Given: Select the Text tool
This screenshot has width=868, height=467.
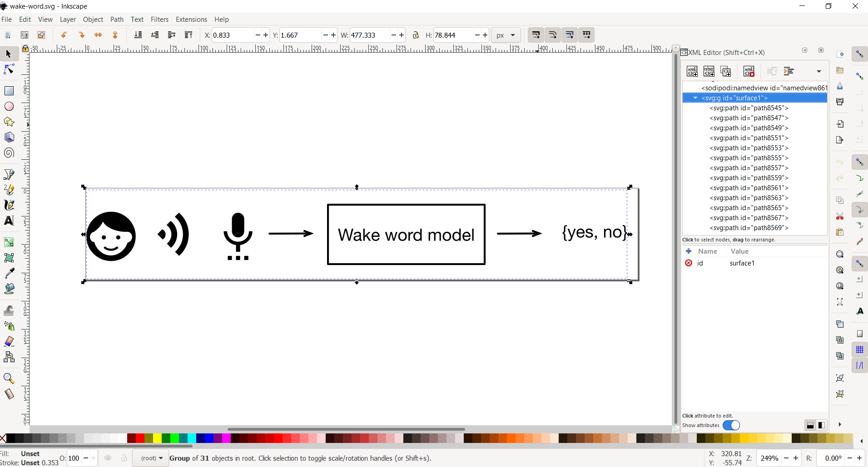Looking at the screenshot, I should pyautogui.click(x=9, y=221).
